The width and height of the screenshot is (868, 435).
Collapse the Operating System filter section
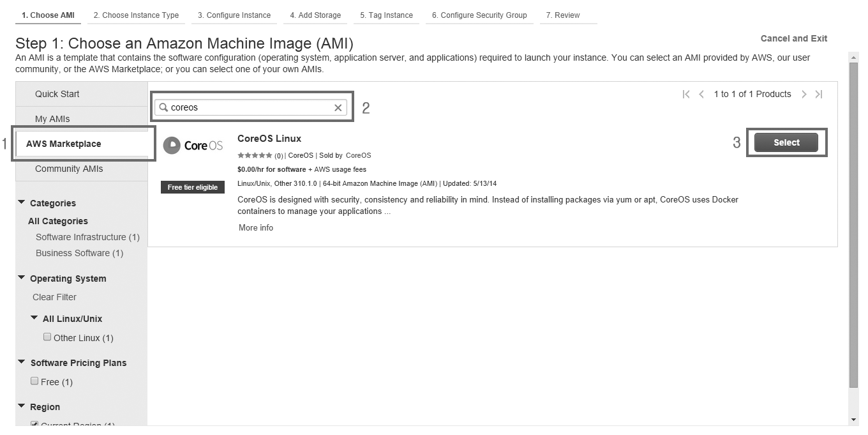click(22, 279)
